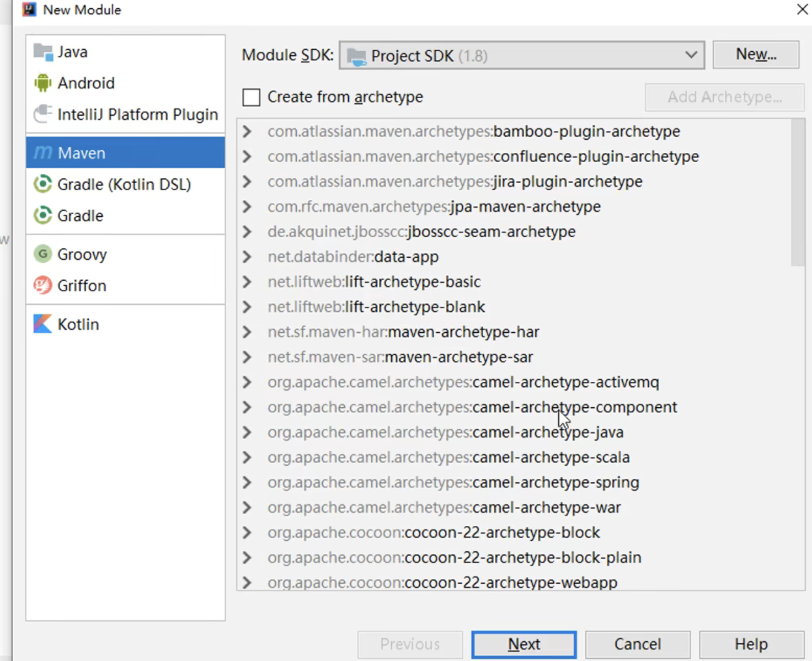812x661 pixels.
Task: Click the Android robot icon
Action: pos(42,83)
